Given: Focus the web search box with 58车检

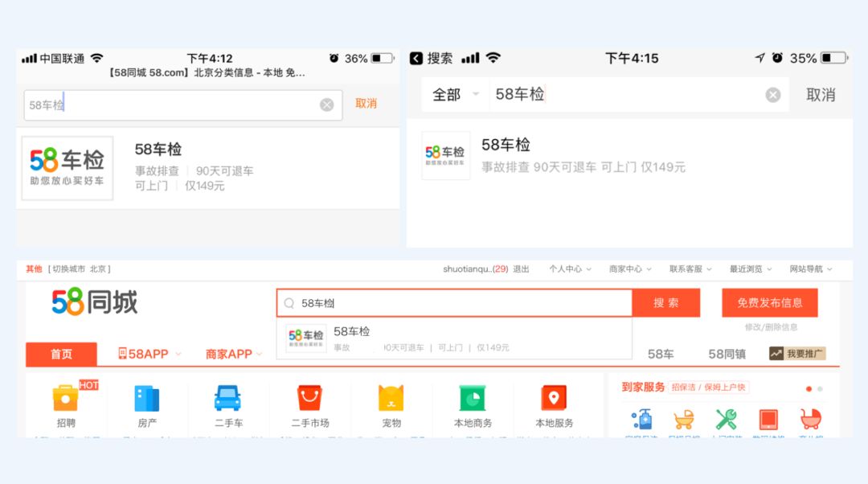Looking at the screenshot, I should point(454,303).
